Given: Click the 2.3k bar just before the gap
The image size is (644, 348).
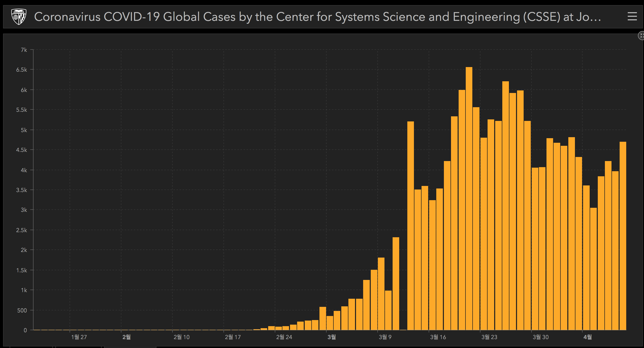Looking at the screenshot, I should [396, 283].
